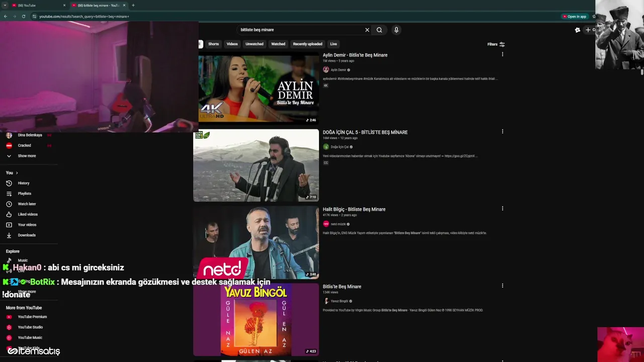Viewport: 644px width, 362px height.
Task: Select the Unwatched filter chip
Action: pyautogui.click(x=254, y=44)
